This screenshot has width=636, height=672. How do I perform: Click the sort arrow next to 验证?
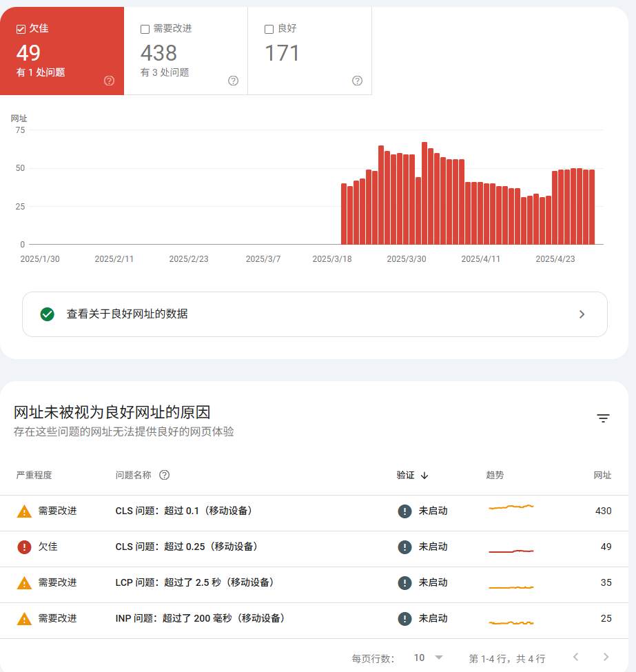click(425, 476)
